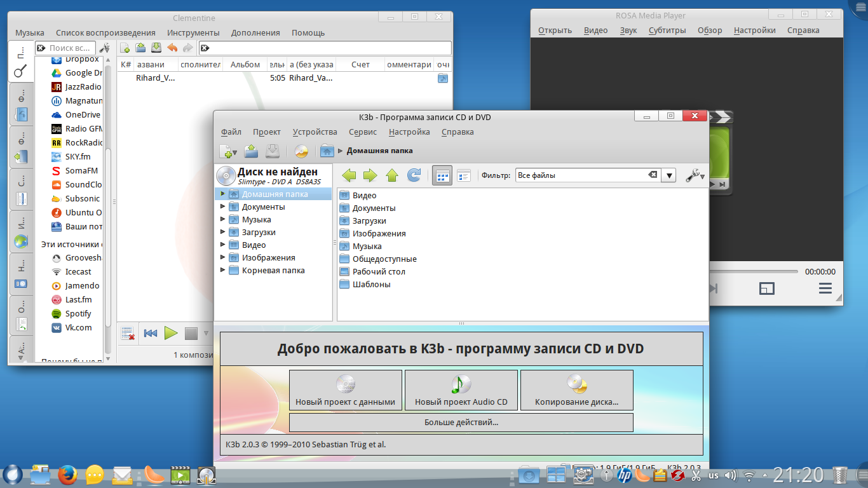Go forward in K3b file browser
This screenshot has height=488, width=868.
370,175
